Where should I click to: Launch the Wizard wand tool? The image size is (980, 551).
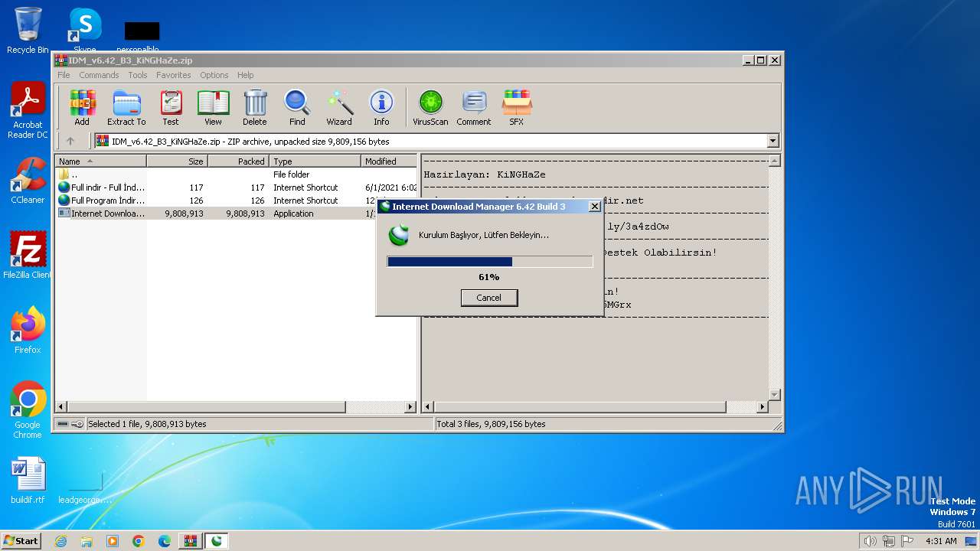pos(339,107)
